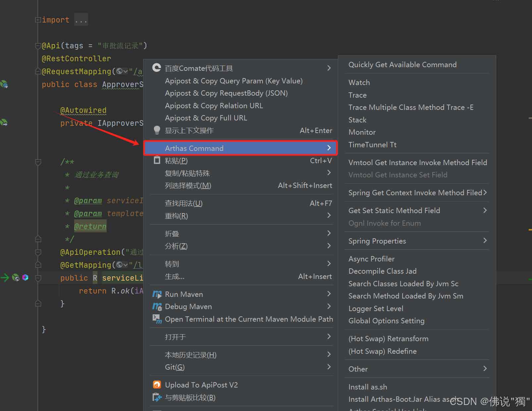This screenshot has width=532, height=411.
Task: Expand the 转到 submenu arrow
Action: pos(329,263)
